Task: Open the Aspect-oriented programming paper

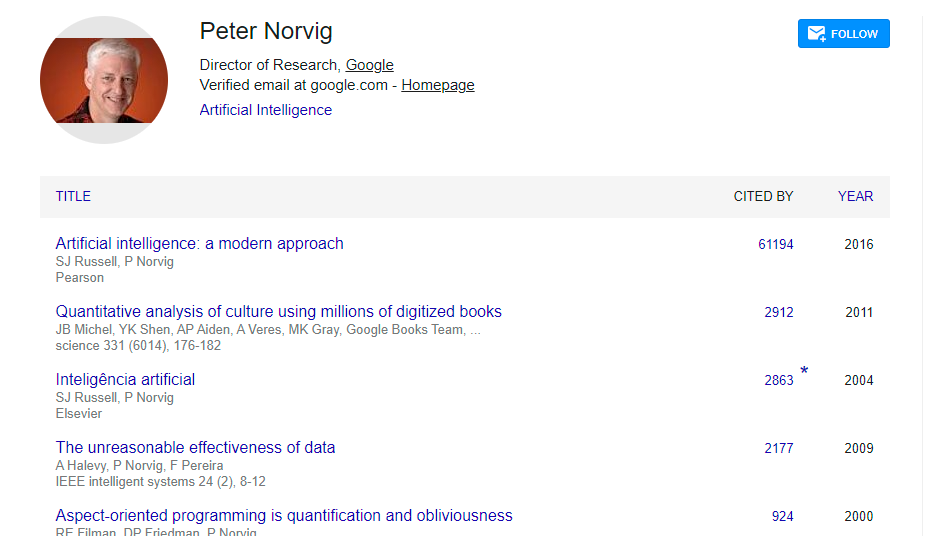Action: point(284,515)
